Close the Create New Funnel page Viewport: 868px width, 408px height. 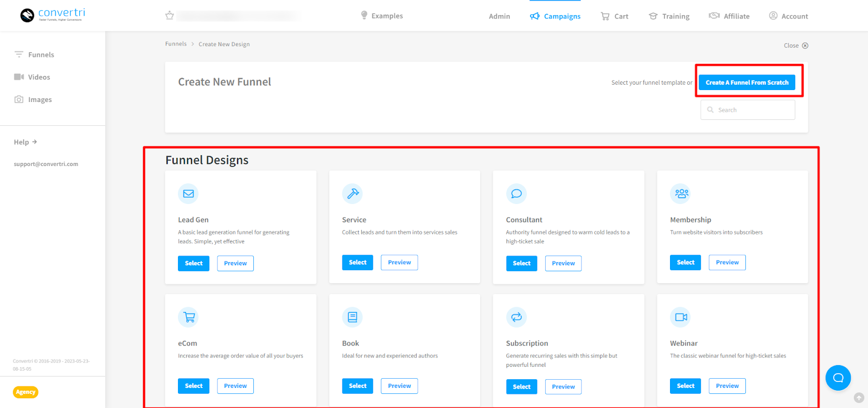(x=795, y=46)
